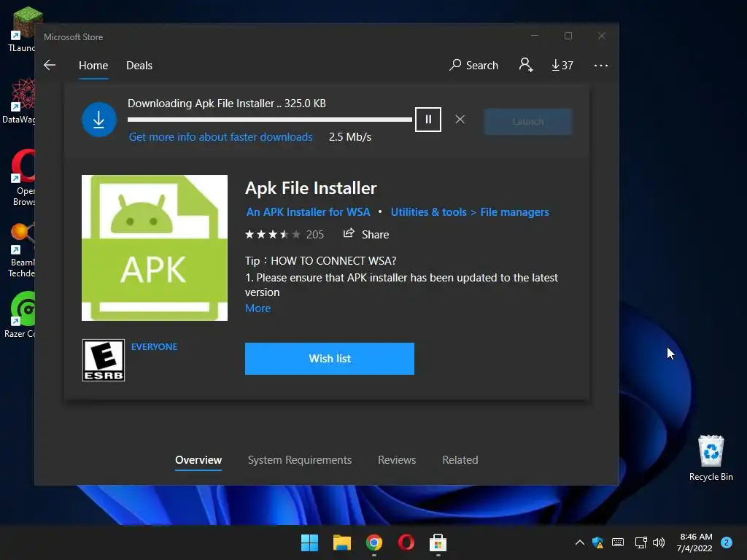Open the Reviews tab

397,460
